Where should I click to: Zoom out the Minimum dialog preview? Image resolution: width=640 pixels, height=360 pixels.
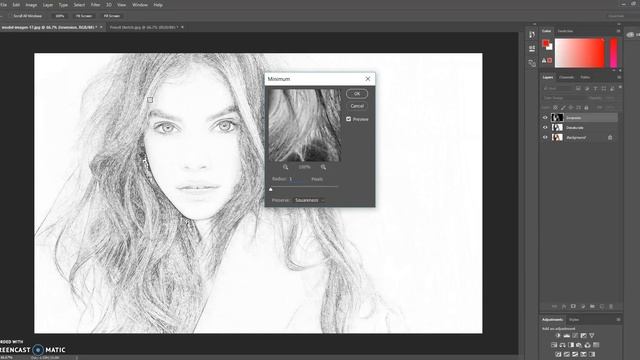(x=285, y=167)
